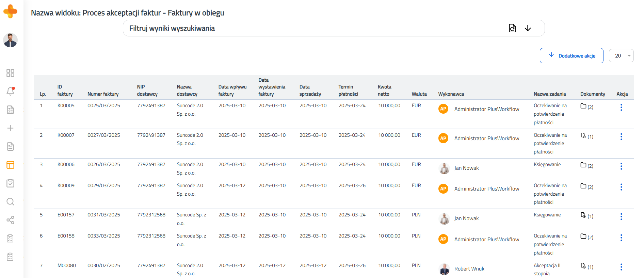Image resolution: width=644 pixels, height=278 pixels.
Task: Open document file icon for invoice K00007
Action: pos(583,136)
